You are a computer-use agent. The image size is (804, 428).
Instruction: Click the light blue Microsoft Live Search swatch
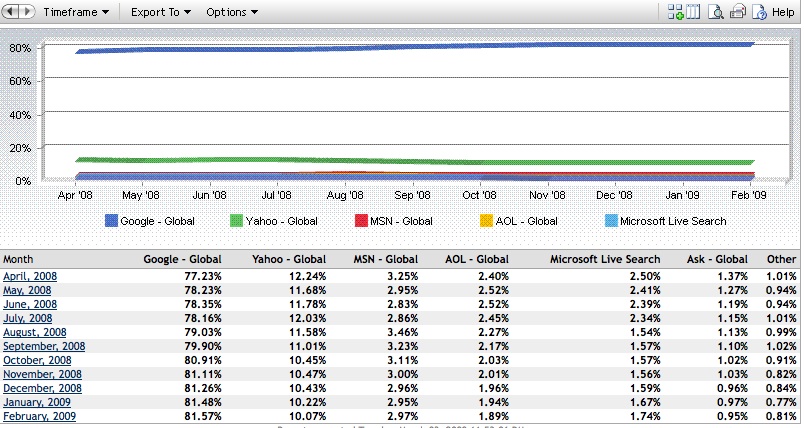tap(611, 221)
